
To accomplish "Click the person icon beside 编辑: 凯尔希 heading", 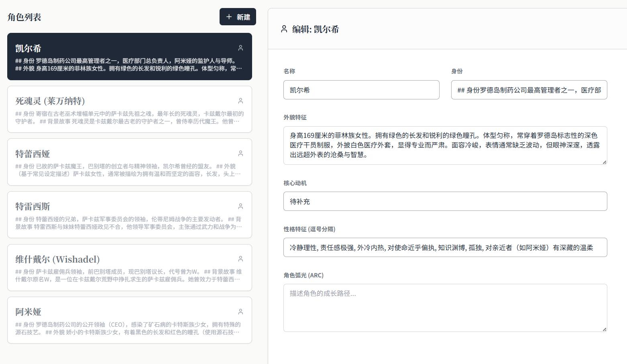I will [284, 29].
